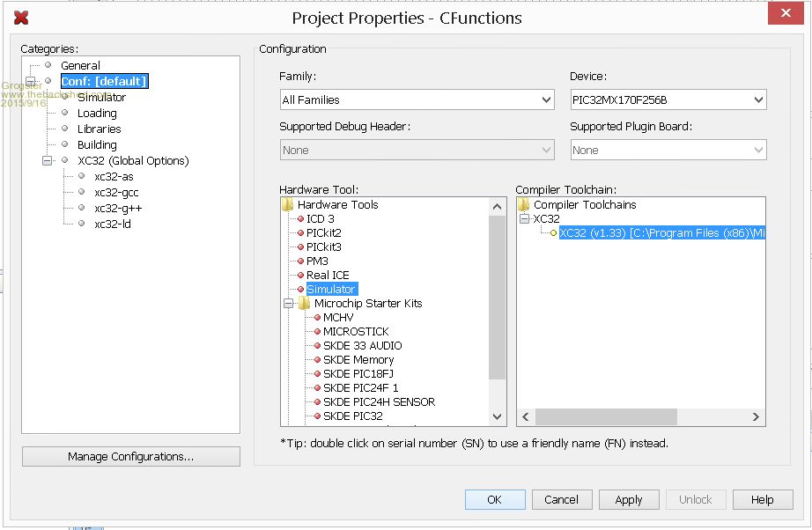Select XC32 (v1.33) compiler toolchain
812x530 pixels.
(661, 232)
